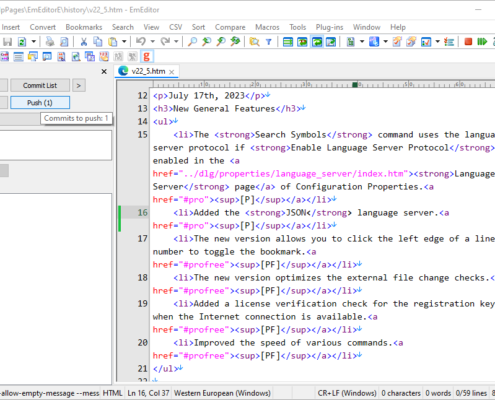The width and height of the screenshot is (495, 400).
Task: Click the Edge browser icon on the v22_5.htm tab
Action: 123,71
